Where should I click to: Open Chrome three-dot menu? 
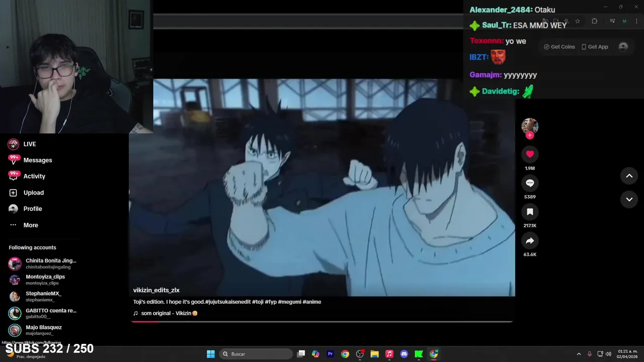[636, 21]
